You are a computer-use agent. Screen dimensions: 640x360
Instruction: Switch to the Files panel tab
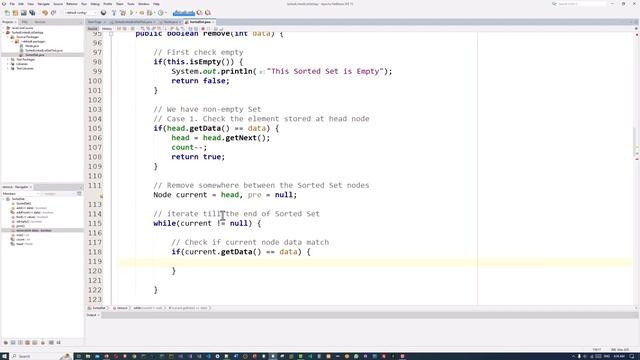point(24,22)
